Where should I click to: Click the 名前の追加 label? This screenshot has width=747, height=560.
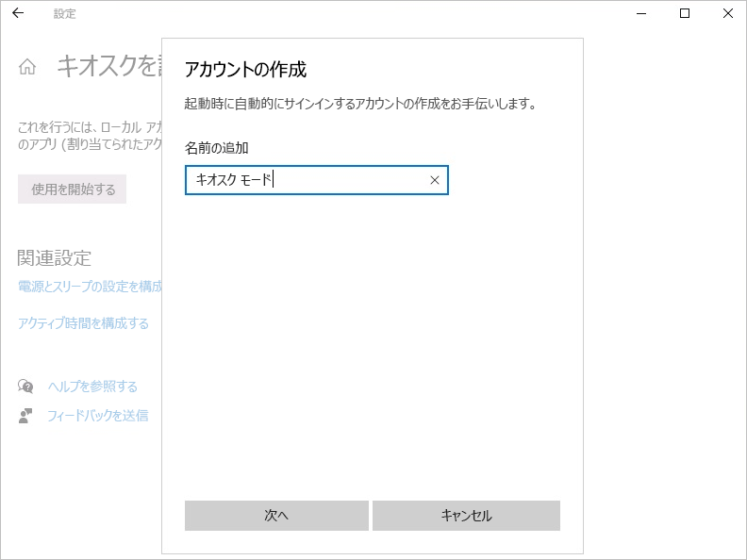pos(216,148)
